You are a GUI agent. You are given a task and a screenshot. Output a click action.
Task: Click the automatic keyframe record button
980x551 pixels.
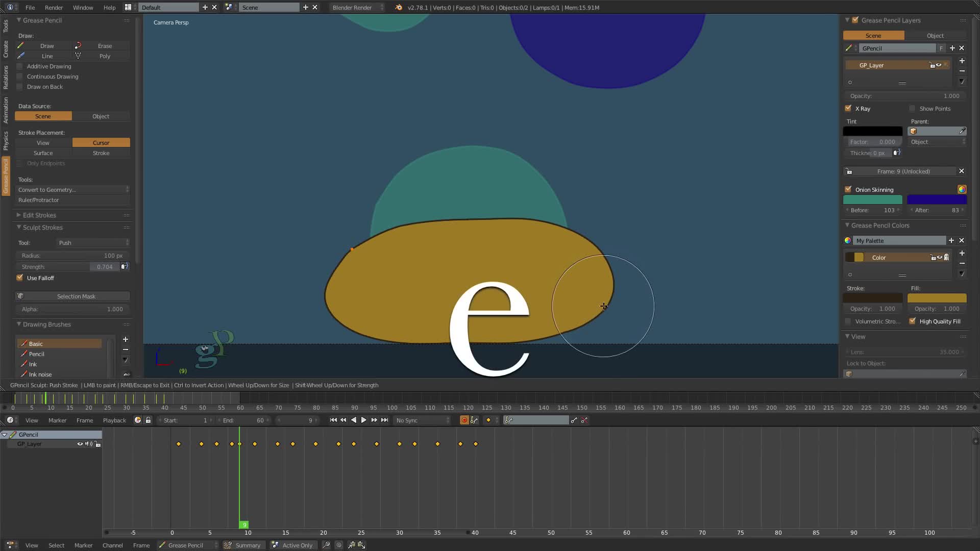click(x=464, y=420)
